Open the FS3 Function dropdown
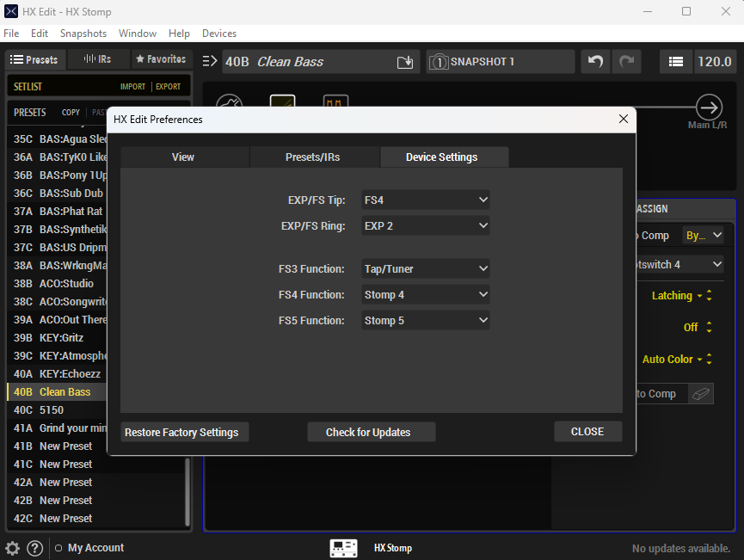 coord(425,269)
